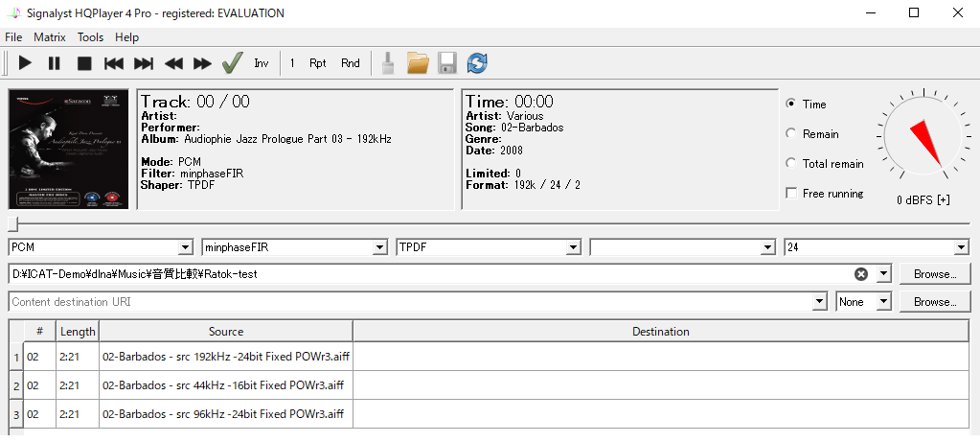980x442 pixels.
Task: Click the album cover art thumbnail
Action: tap(69, 149)
